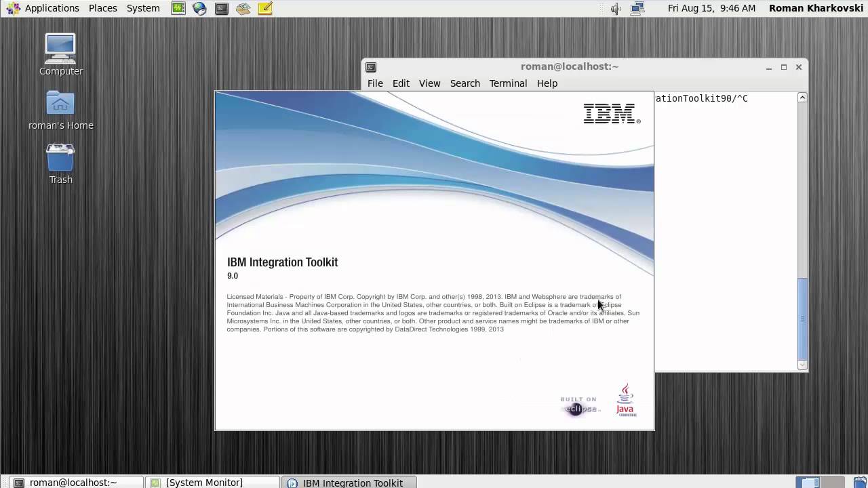Open calendar from date and time
This screenshot has height=488, width=868.
[x=711, y=8]
